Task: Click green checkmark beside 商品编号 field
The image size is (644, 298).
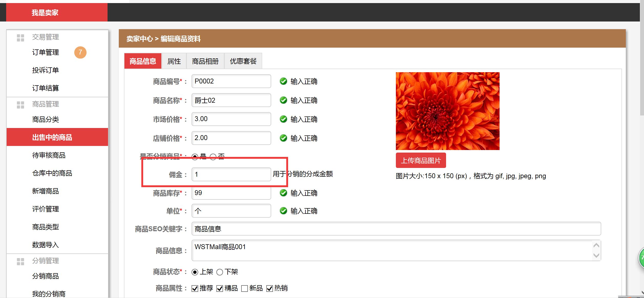Action: [x=283, y=81]
